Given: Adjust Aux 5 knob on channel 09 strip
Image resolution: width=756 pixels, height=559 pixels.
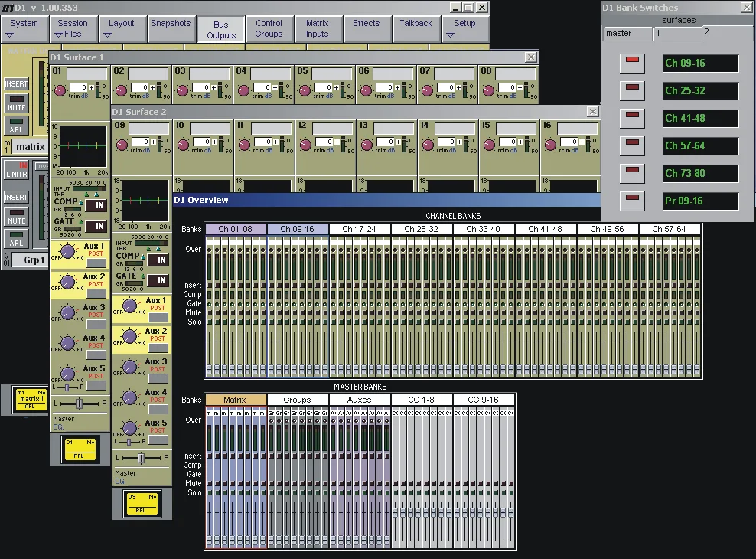Looking at the screenshot, I should point(129,428).
